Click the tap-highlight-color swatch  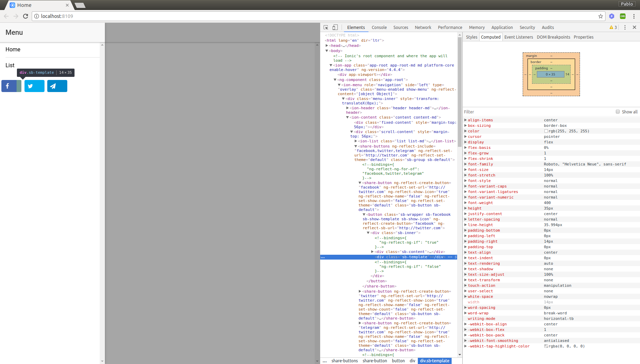coord(546,346)
